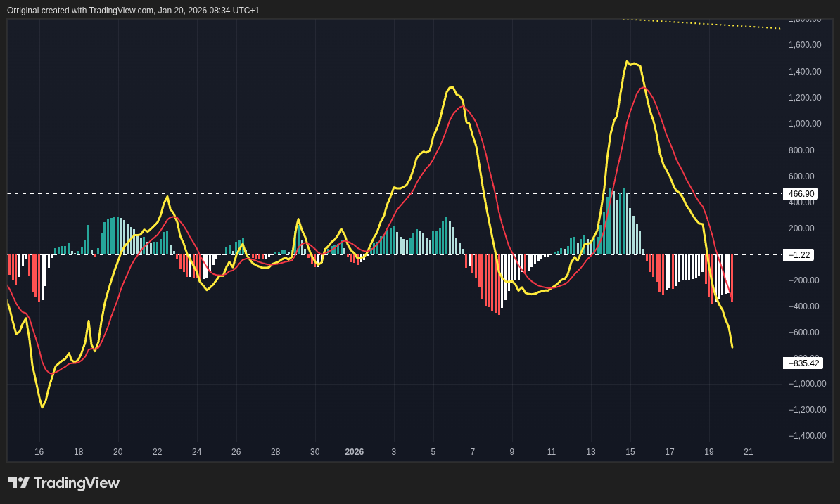The height and width of the screenshot is (504, 840).
Task: Select the -1,400.00 axis value
Action: tap(808, 436)
